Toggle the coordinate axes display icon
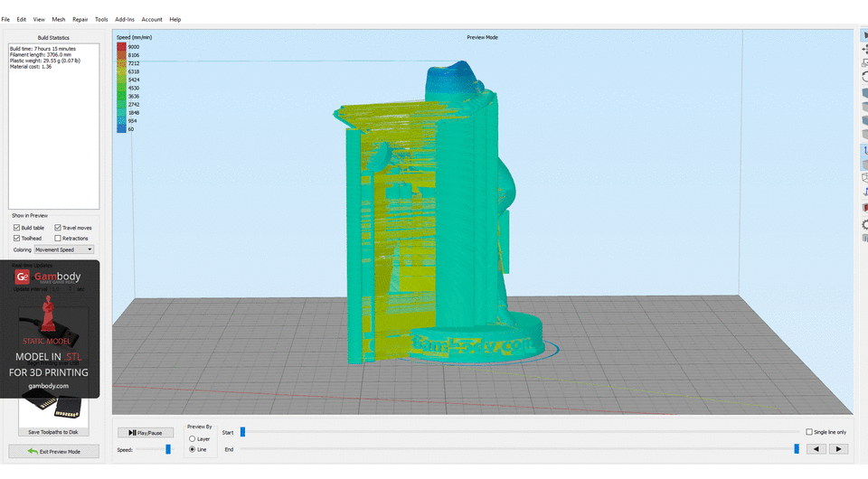 [x=864, y=150]
